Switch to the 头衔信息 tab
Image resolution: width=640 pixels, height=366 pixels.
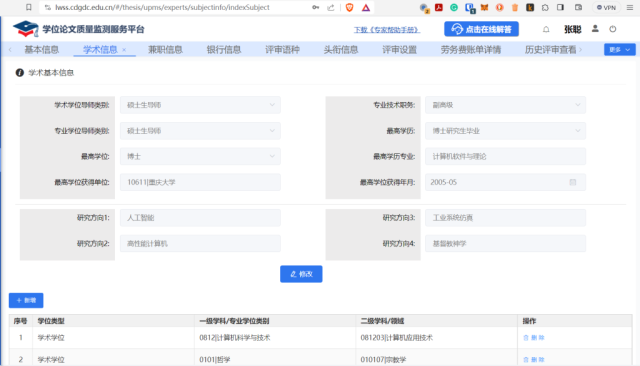(341, 49)
